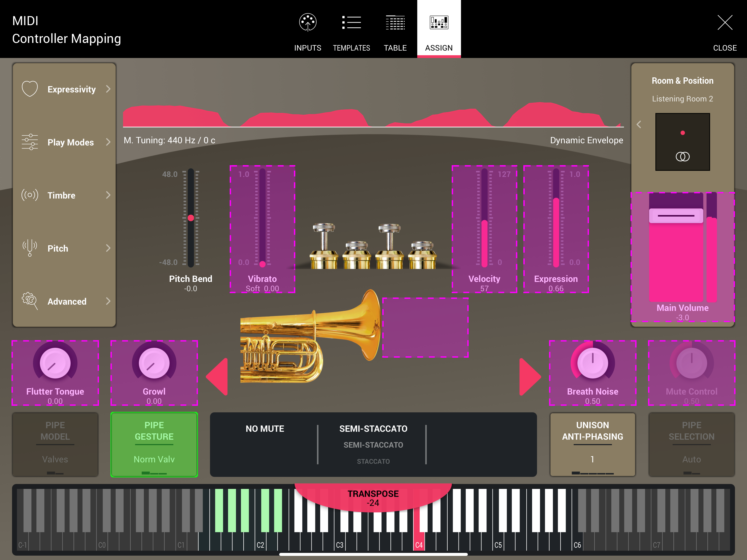This screenshot has width=747, height=560.
Task: Assign MIDI to the Expression slider
Action: coord(556,229)
